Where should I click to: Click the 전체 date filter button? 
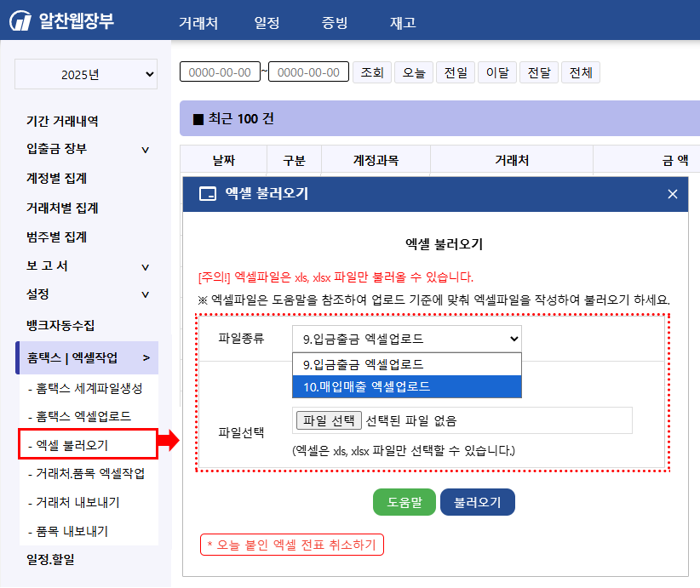click(x=581, y=72)
